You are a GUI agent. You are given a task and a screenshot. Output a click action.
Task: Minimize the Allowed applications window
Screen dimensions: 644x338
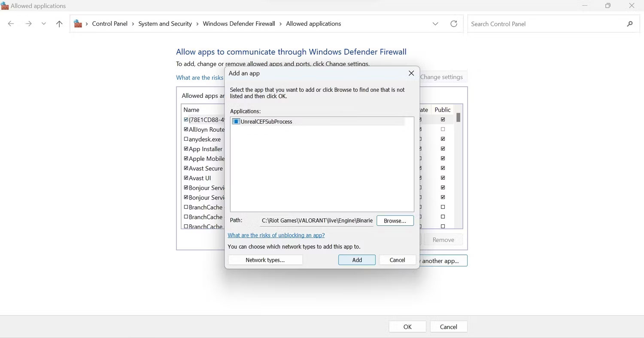(x=585, y=6)
